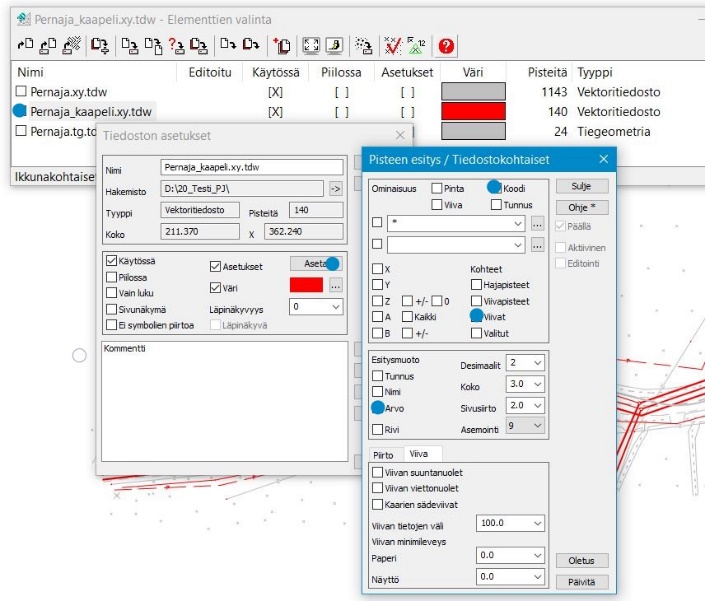Click the fit-to-extents toolbar icon
Screen dimensions: 705x601
point(310,45)
